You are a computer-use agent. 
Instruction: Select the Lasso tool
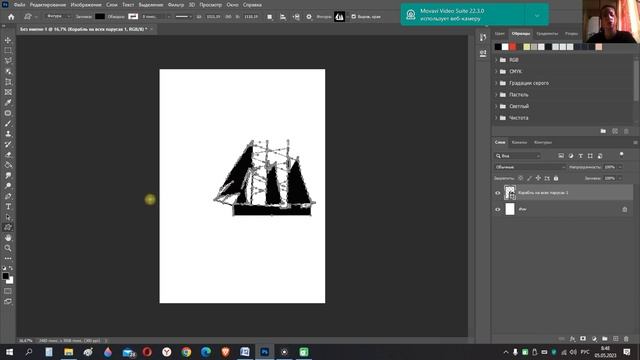8,61
